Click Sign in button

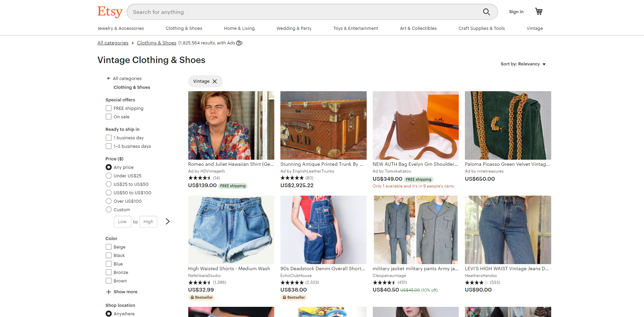[516, 12]
